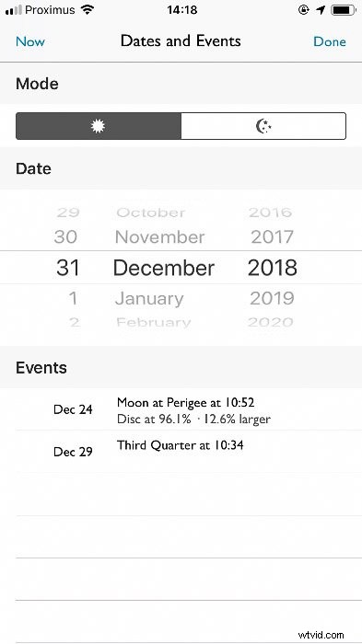Tap the battery status icon
The width and height of the screenshot is (362, 644).
pos(343,10)
